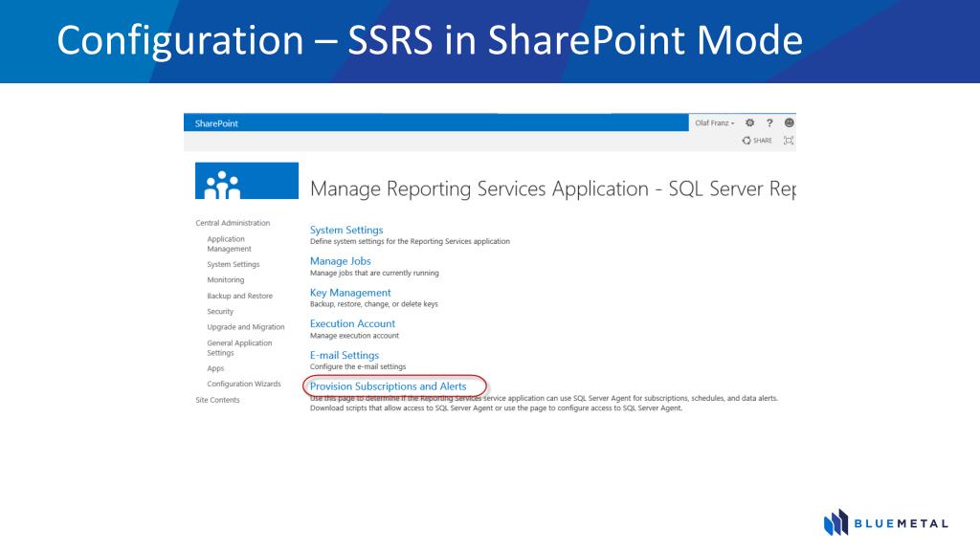Open the settings gear icon

coord(750,123)
